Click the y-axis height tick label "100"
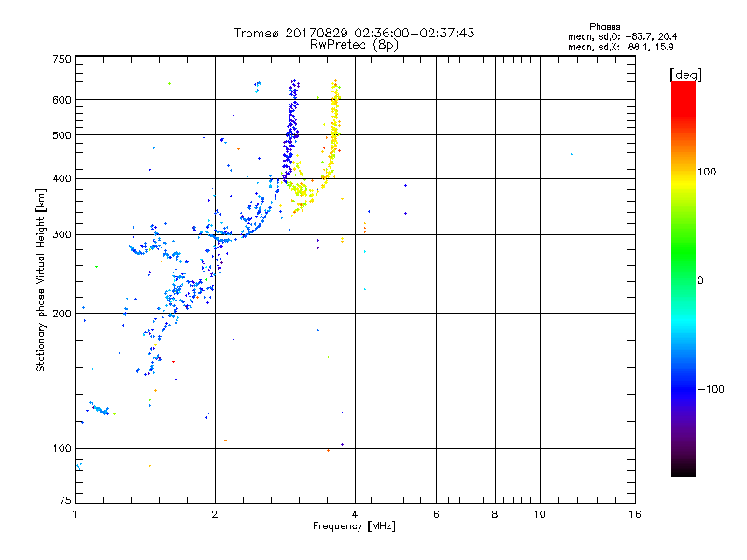The image size is (747, 560). (62, 449)
